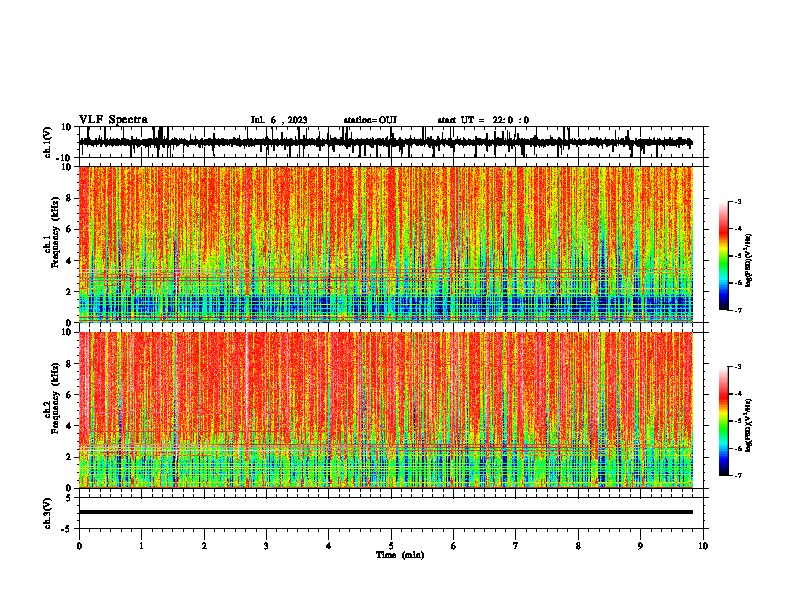Click the ch.2 spectrogram color bar
792x612 pixels.
[x=723, y=421]
